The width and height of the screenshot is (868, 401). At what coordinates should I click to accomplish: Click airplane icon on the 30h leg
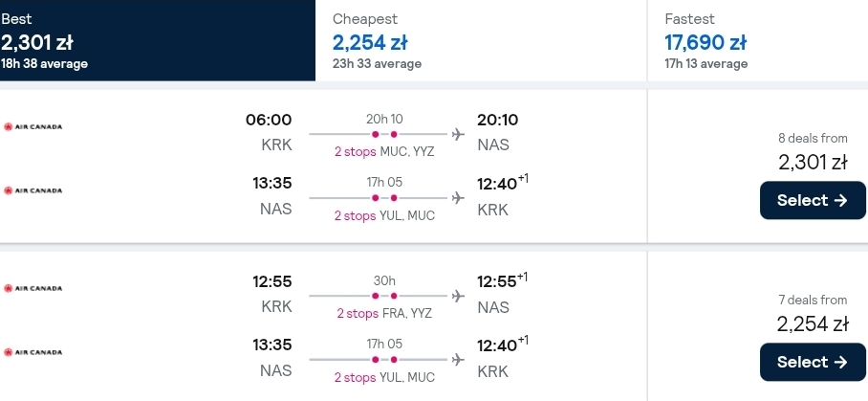pos(458,296)
